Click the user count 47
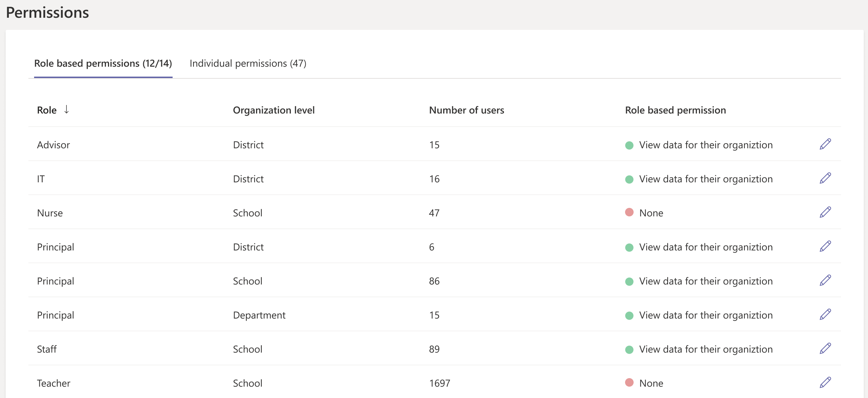 click(434, 213)
